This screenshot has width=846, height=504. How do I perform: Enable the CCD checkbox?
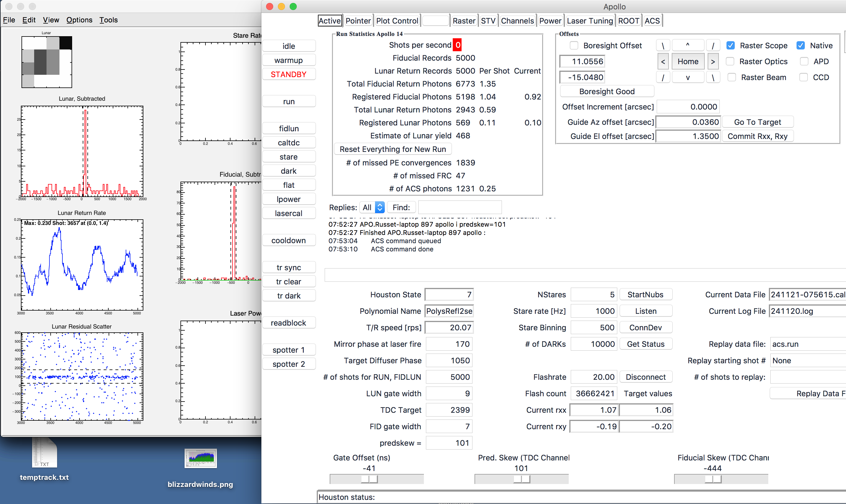pos(803,77)
